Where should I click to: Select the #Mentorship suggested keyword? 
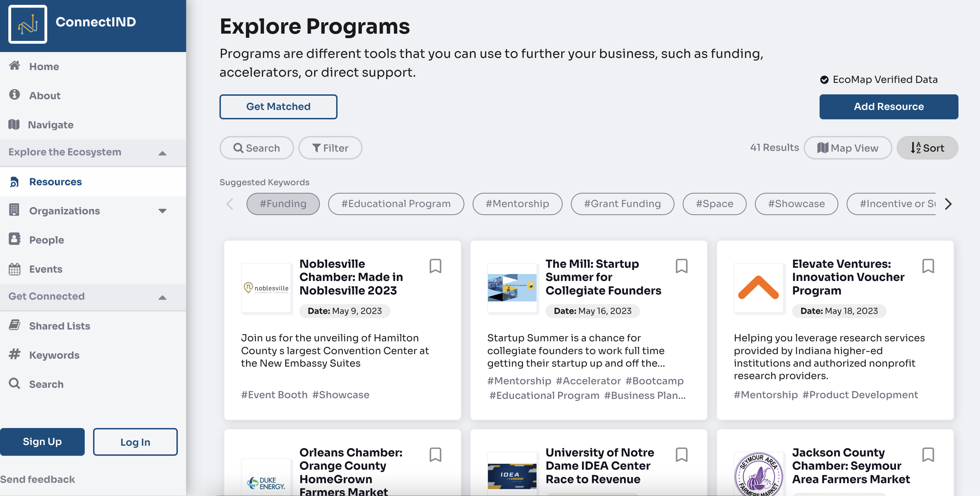(517, 204)
